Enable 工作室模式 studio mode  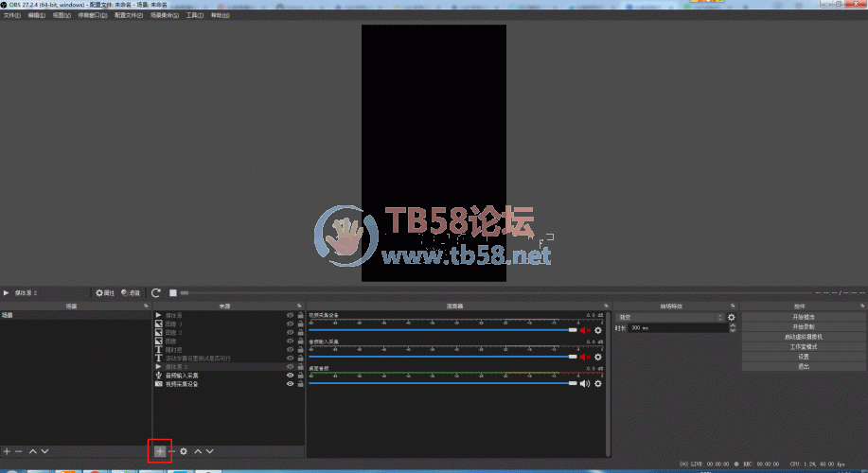coord(804,347)
